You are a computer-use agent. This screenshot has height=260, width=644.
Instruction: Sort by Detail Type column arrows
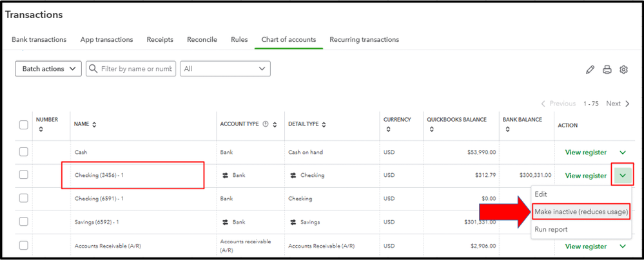pos(324,124)
